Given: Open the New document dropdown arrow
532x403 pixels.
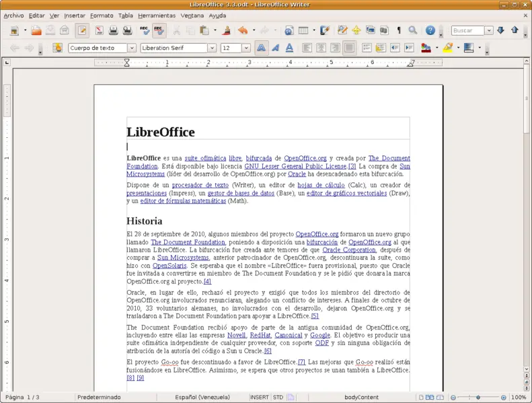Looking at the screenshot, I should tap(25, 30).
